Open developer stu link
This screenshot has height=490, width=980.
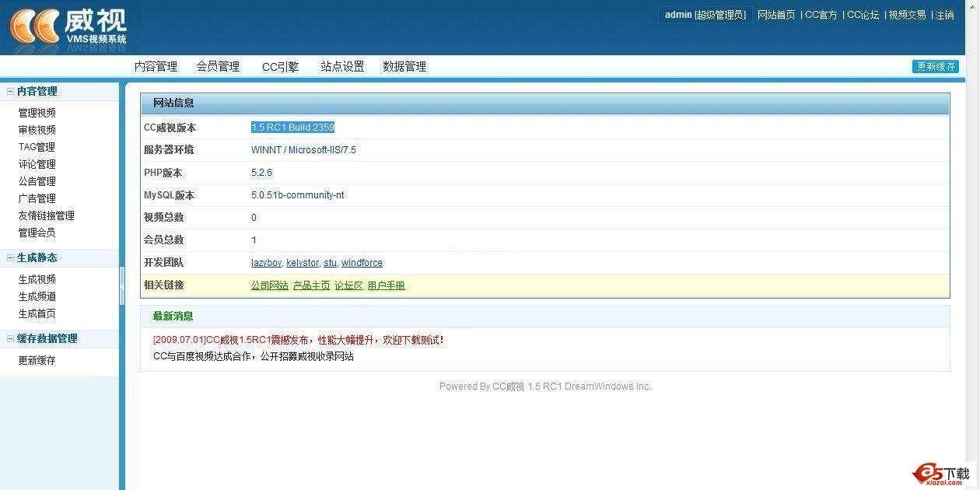pos(330,263)
